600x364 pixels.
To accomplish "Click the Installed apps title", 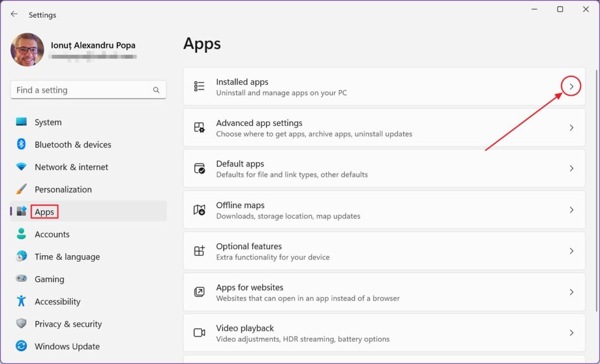I will click(242, 82).
